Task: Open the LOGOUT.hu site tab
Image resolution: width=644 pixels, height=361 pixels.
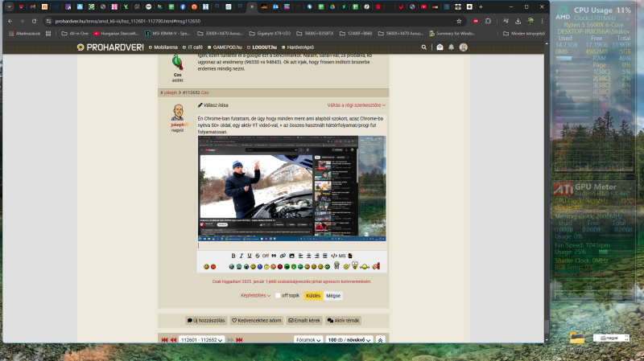Action: [262, 47]
